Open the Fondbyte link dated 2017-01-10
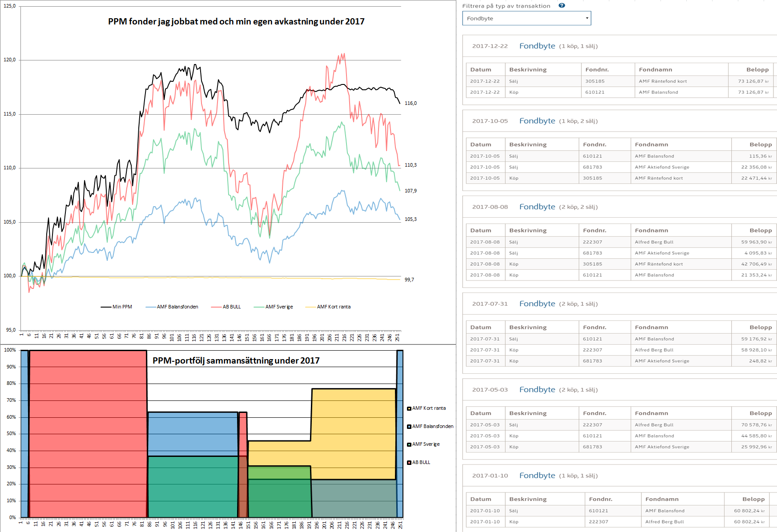 coord(537,476)
